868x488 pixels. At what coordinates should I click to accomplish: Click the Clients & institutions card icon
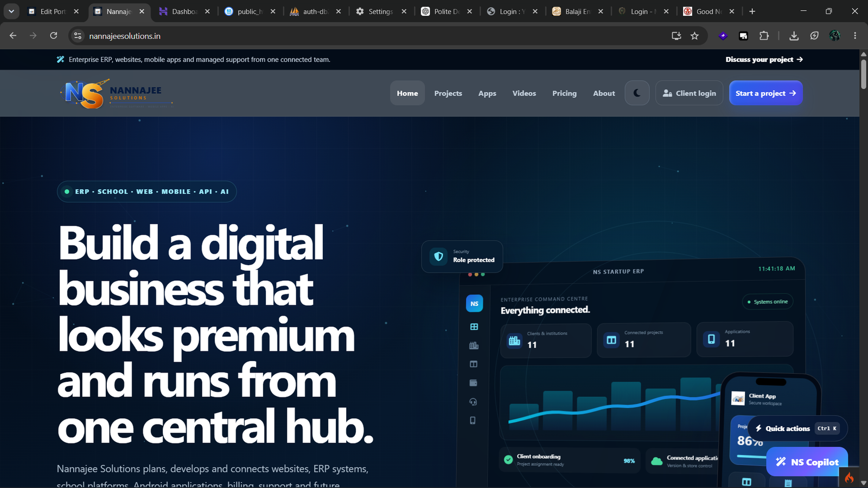pyautogui.click(x=514, y=341)
